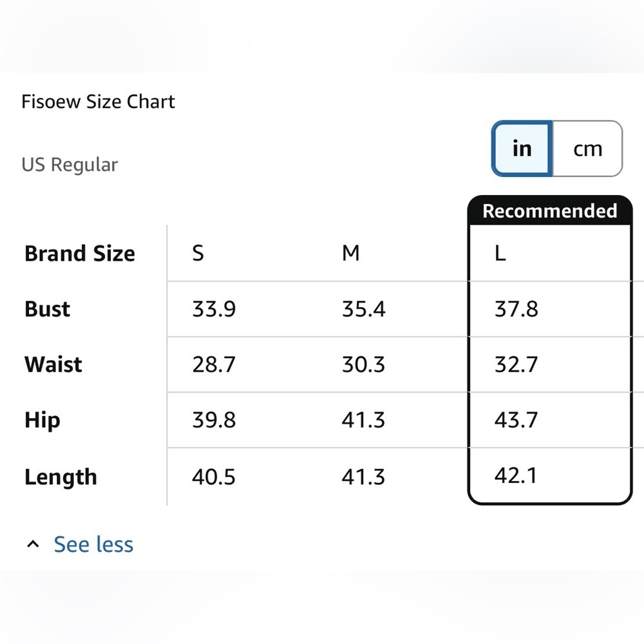Click the Recommended badge header
The image size is (644, 644).
(549, 211)
